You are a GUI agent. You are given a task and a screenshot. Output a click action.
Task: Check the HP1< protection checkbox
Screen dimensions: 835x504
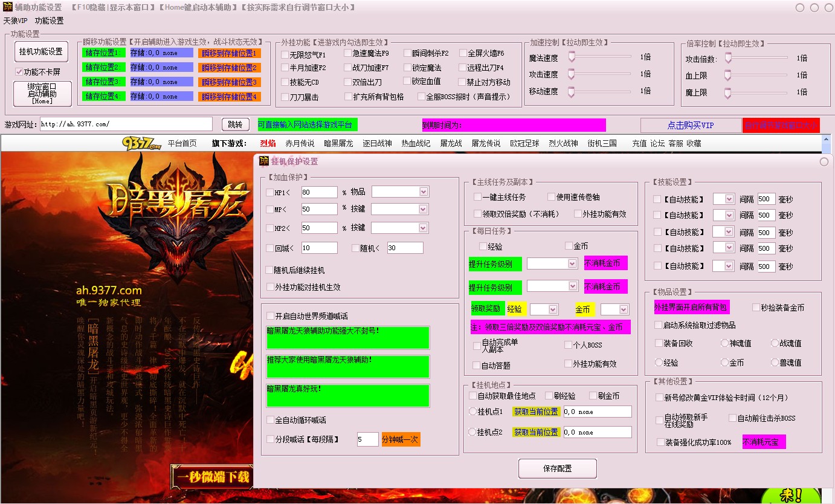click(269, 192)
